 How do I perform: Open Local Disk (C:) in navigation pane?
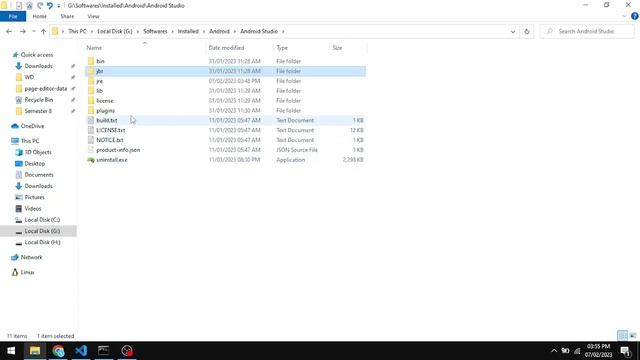(x=42, y=220)
